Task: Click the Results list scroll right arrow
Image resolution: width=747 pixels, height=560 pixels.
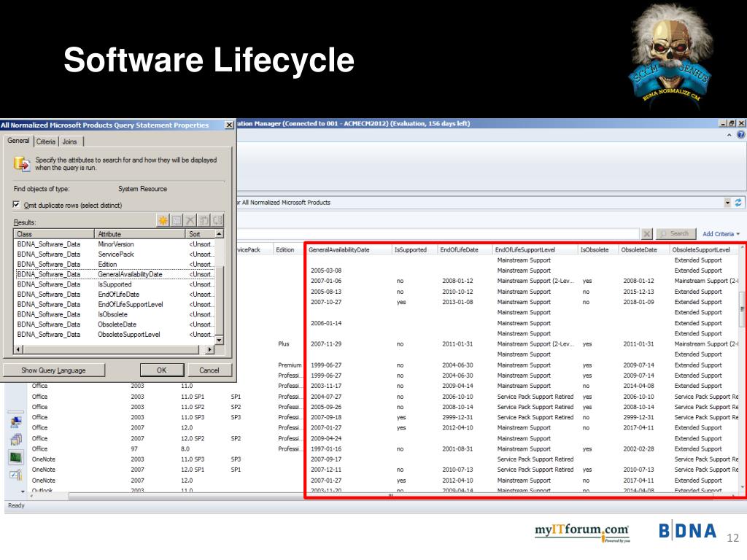Action: tap(209, 349)
